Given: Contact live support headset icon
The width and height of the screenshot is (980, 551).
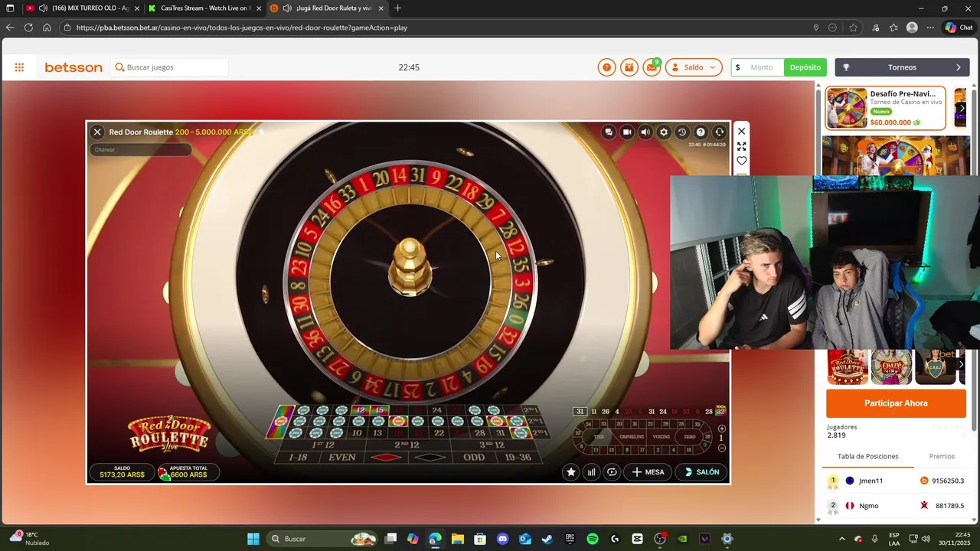Looking at the screenshot, I should point(719,132).
